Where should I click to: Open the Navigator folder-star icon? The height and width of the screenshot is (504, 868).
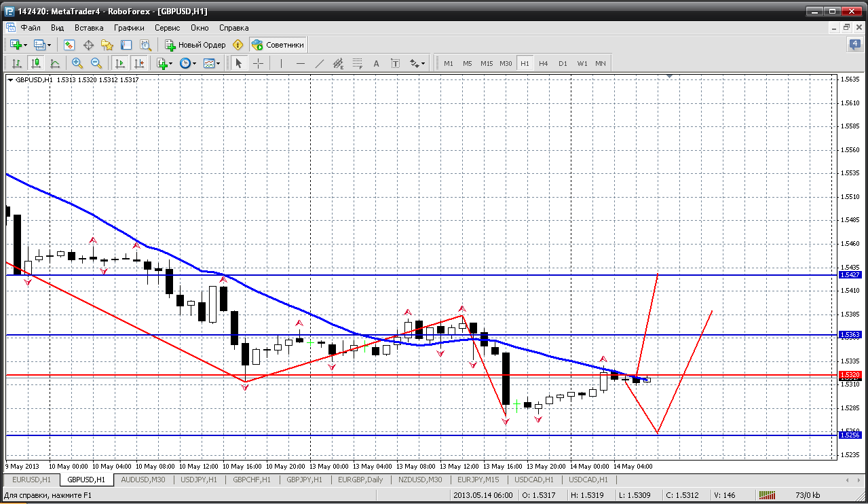107,45
